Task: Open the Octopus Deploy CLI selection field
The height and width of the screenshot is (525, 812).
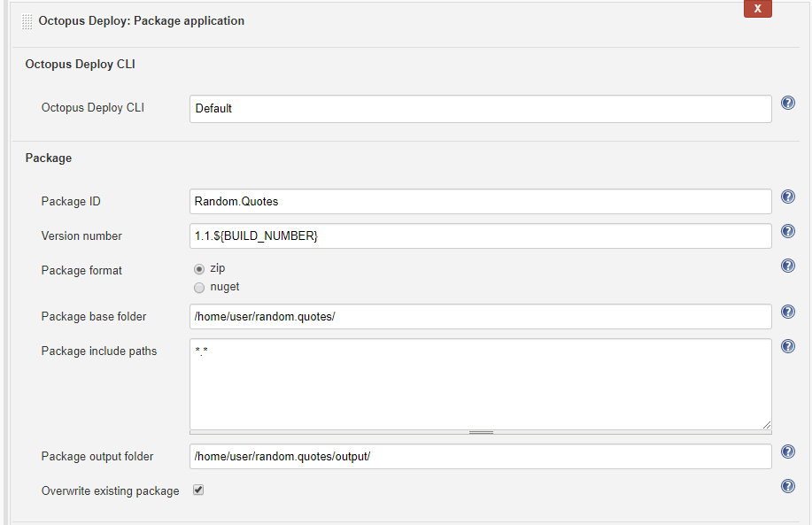Action: coord(480,109)
